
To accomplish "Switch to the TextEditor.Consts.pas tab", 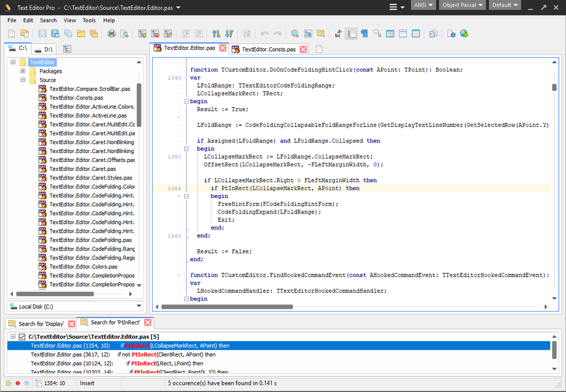I will (x=269, y=49).
